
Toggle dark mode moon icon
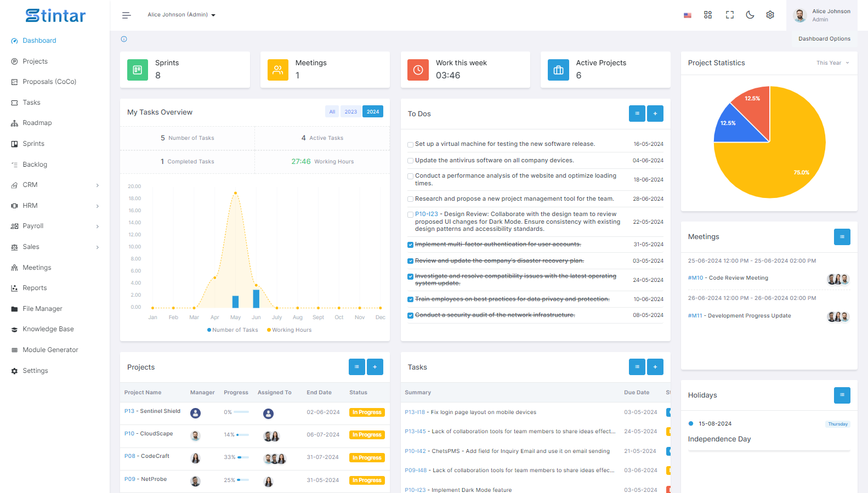coord(750,15)
